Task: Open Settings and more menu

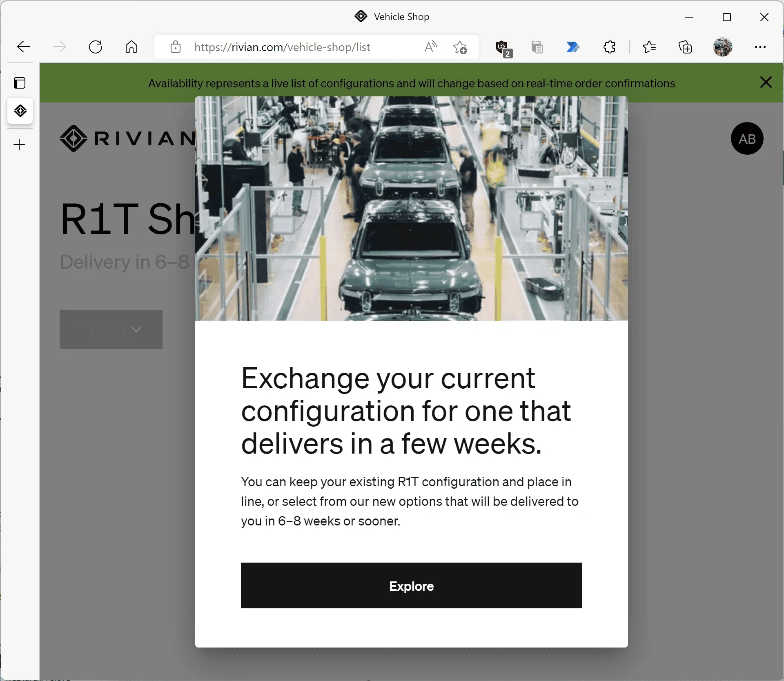Action: coord(760,47)
